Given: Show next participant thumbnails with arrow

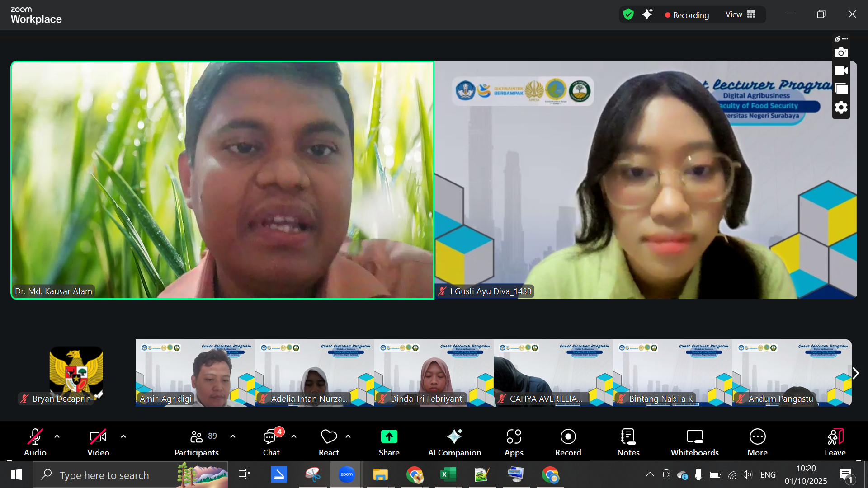Looking at the screenshot, I should point(855,373).
